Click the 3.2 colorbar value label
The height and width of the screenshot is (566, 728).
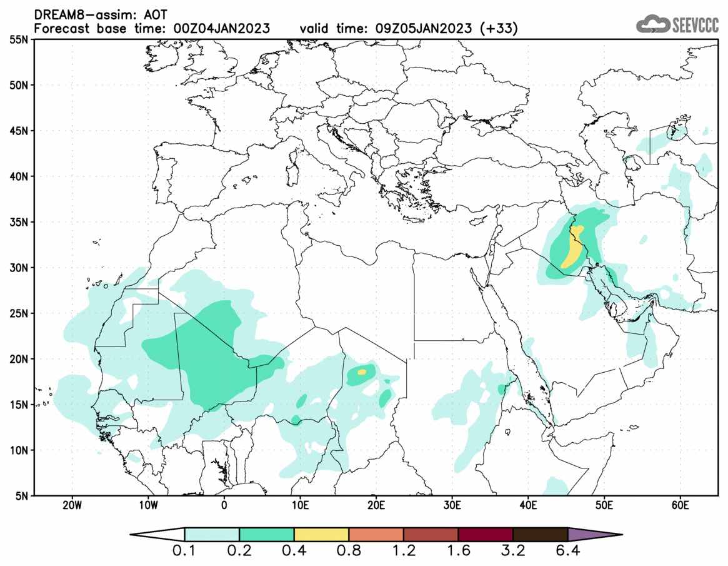pyautogui.click(x=513, y=551)
